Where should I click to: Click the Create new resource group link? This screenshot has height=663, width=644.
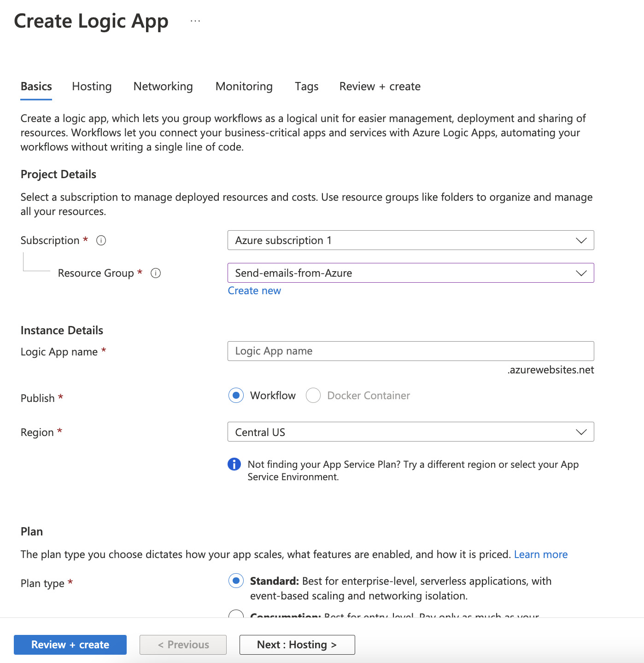pyautogui.click(x=254, y=291)
